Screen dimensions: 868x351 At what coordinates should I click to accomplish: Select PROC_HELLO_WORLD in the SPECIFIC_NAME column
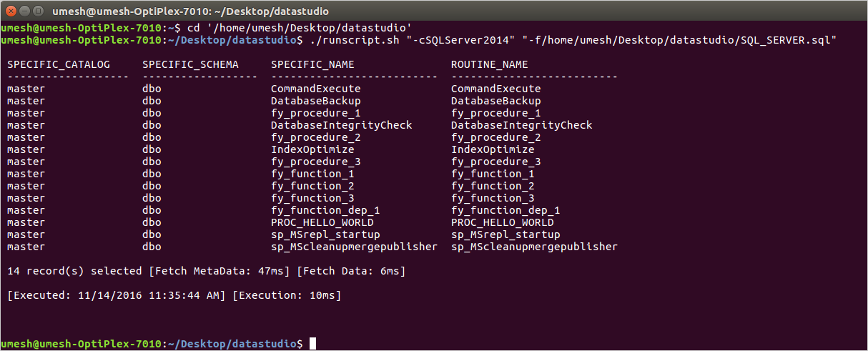(x=322, y=222)
